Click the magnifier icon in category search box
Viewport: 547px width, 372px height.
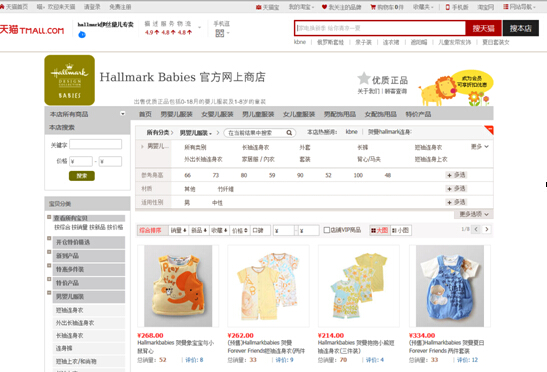(289, 133)
